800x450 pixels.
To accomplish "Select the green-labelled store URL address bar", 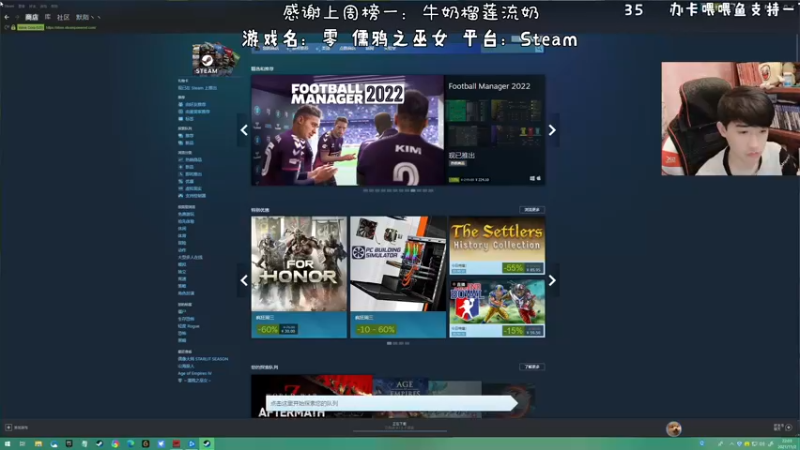I will click(56, 27).
